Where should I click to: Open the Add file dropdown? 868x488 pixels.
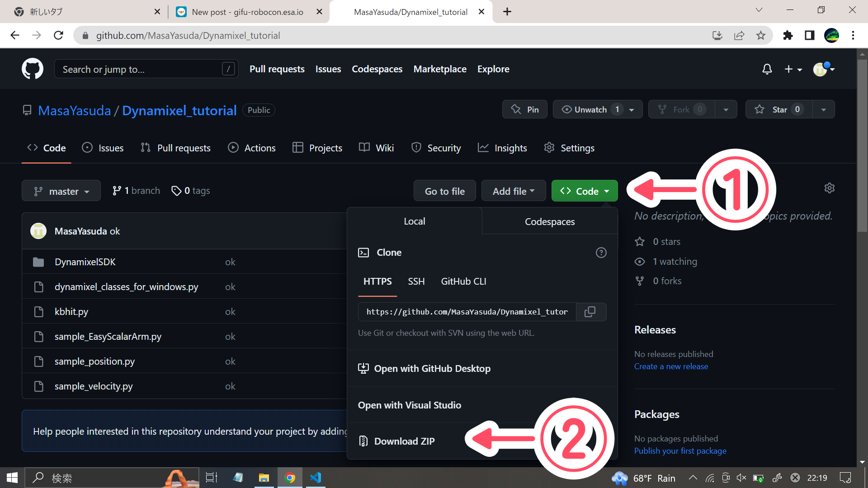coord(513,191)
